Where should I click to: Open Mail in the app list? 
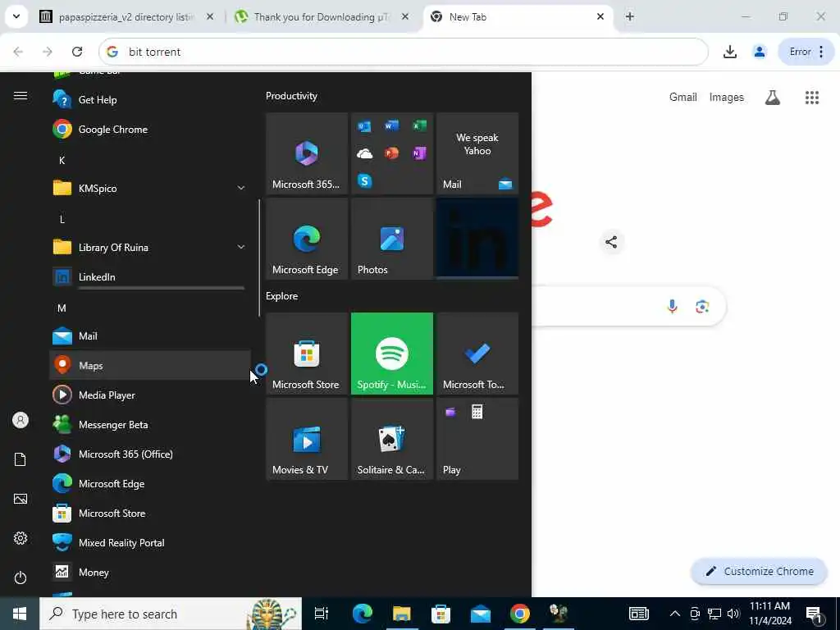(x=150, y=336)
